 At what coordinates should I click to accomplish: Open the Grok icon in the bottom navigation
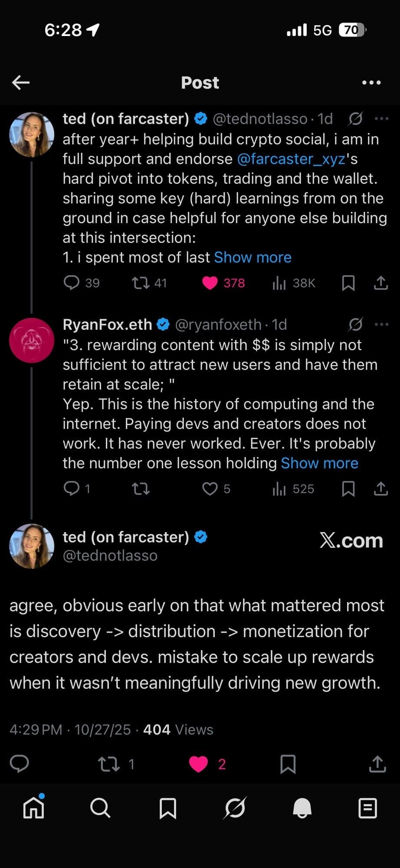(x=235, y=807)
